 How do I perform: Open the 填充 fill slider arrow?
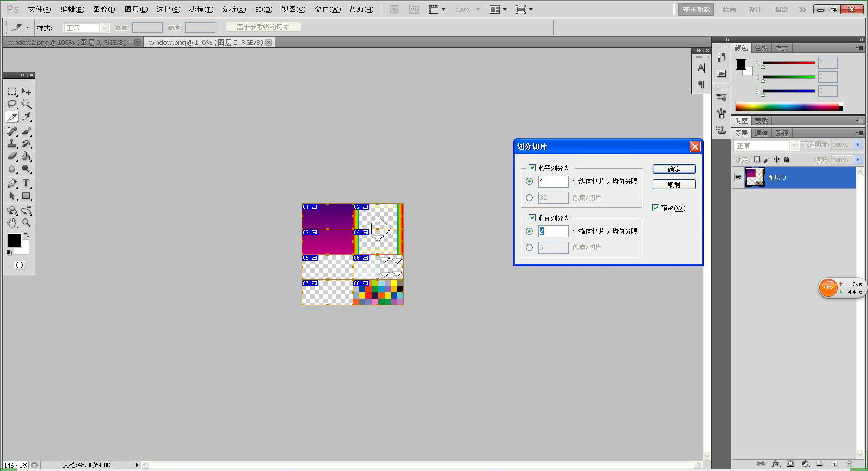click(x=857, y=160)
